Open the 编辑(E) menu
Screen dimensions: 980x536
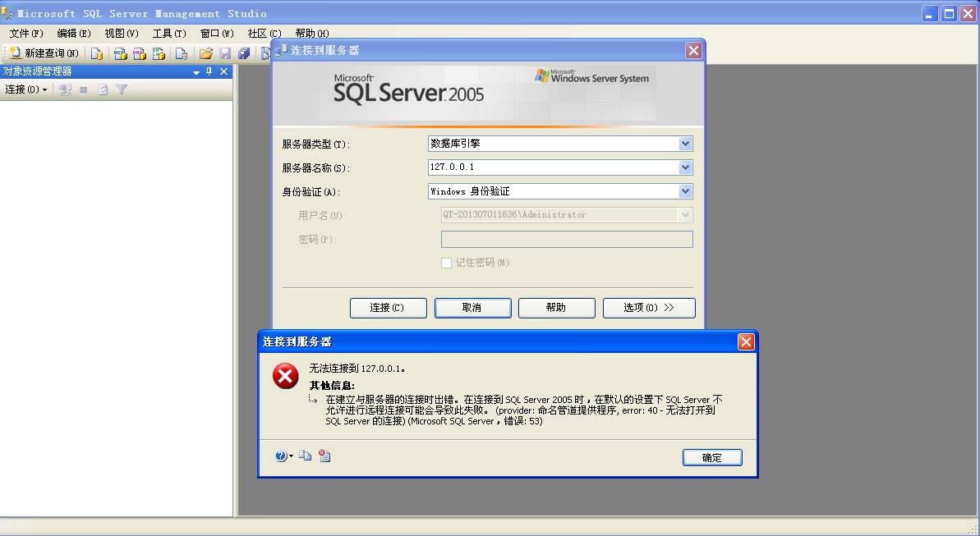tap(74, 34)
